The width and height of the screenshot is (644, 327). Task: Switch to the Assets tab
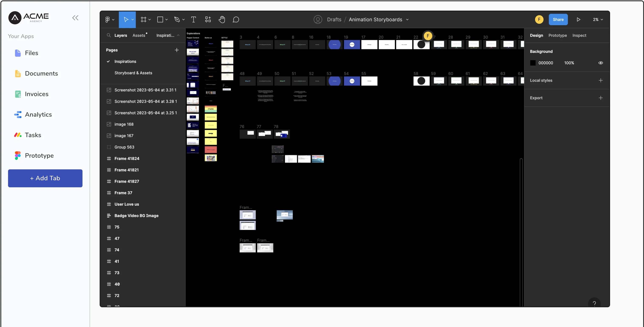(139, 35)
